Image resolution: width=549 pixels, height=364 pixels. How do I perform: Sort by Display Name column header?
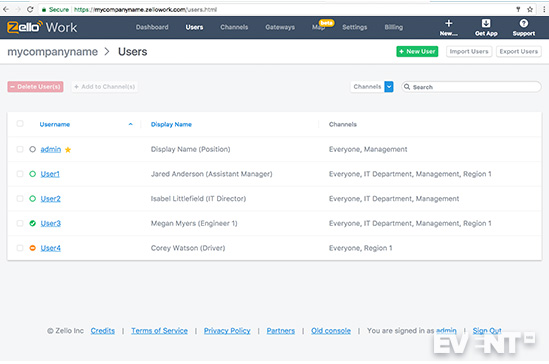point(171,124)
